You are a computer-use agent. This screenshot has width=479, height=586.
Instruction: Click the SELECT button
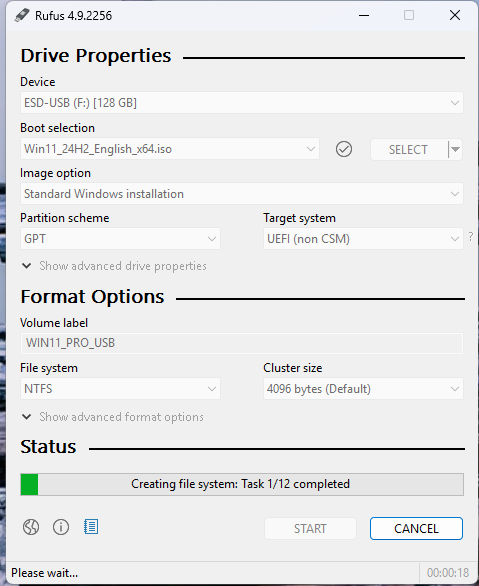click(409, 149)
